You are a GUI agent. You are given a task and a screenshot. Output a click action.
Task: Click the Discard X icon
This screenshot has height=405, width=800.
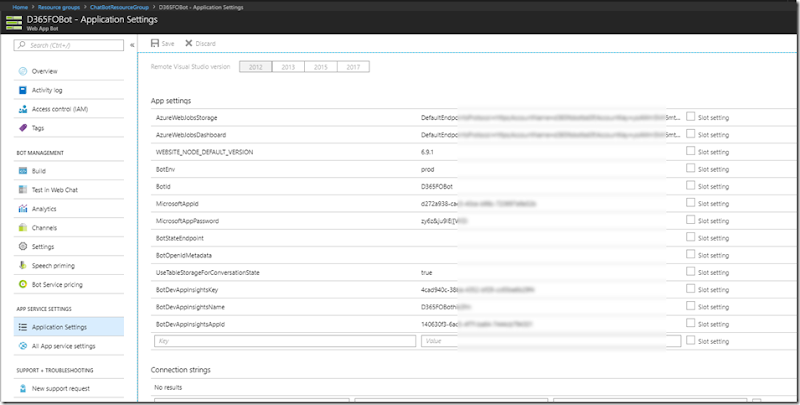(189, 43)
